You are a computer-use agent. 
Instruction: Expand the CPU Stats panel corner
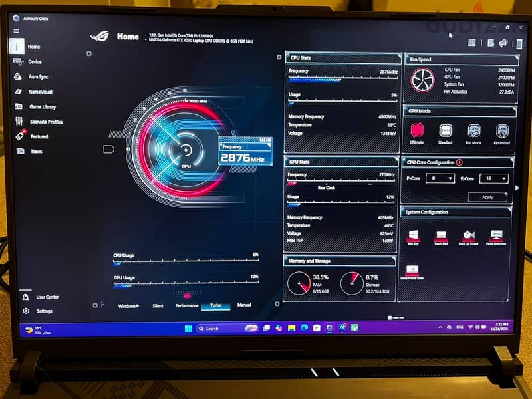point(399,55)
